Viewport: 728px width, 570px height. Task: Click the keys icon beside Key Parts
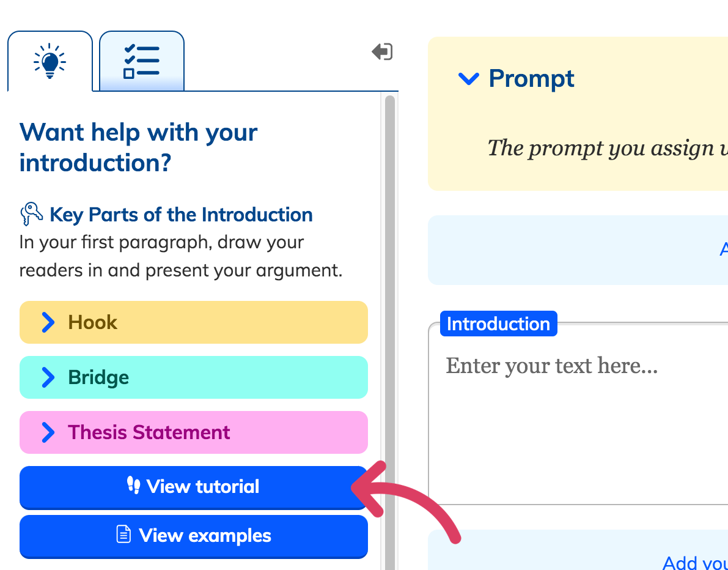click(32, 214)
